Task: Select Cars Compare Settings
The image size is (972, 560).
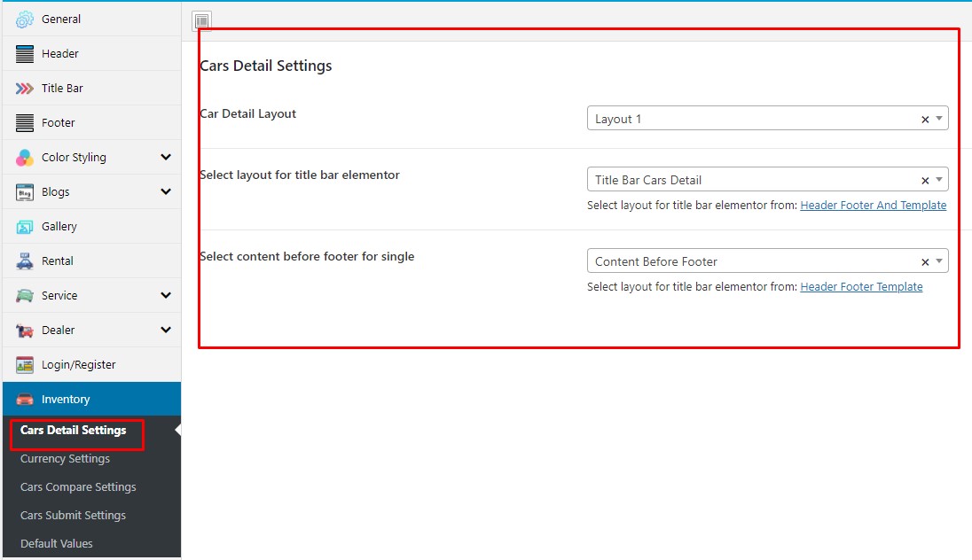Action: [x=78, y=487]
